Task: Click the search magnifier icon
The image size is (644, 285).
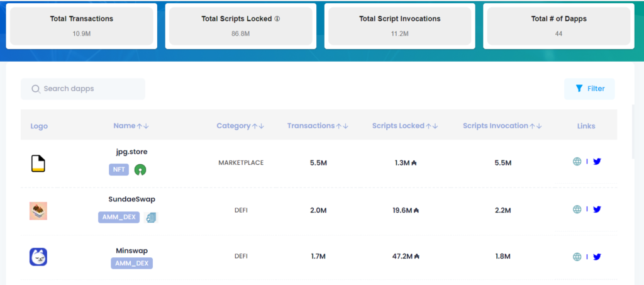Action: tap(36, 89)
